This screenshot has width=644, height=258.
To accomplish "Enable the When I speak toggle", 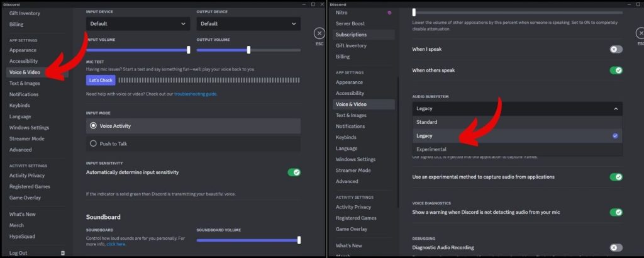I will pyautogui.click(x=616, y=49).
